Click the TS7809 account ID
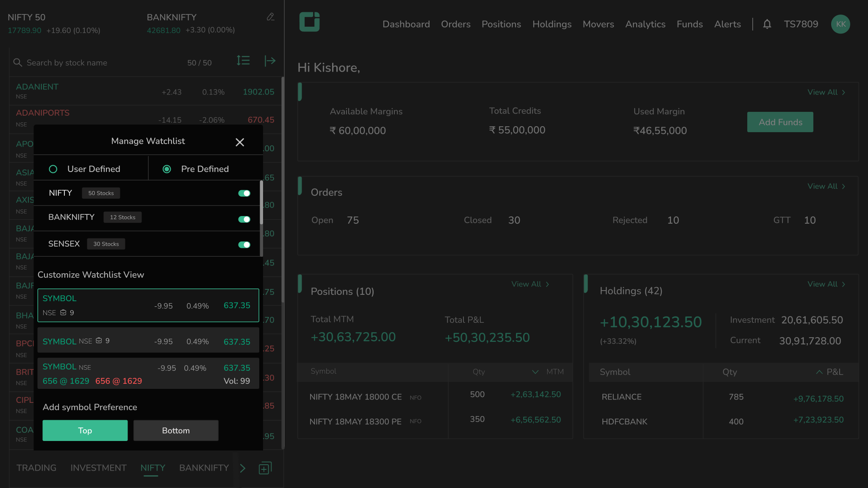The image size is (868, 488). pyautogui.click(x=801, y=24)
